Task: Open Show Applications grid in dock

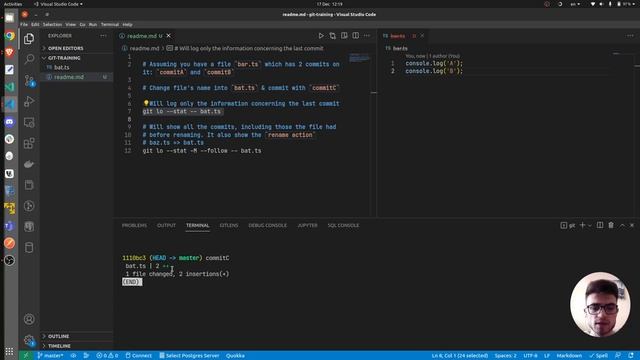Action: [9, 351]
